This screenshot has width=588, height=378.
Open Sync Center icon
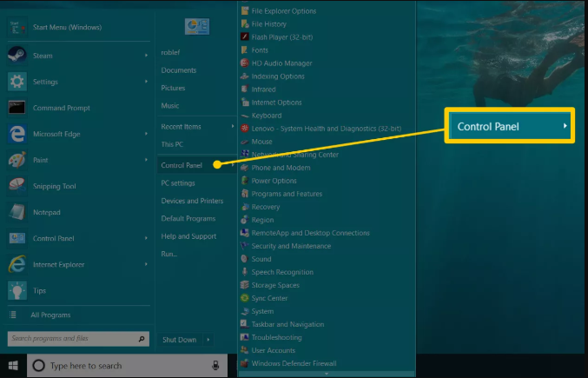click(245, 298)
